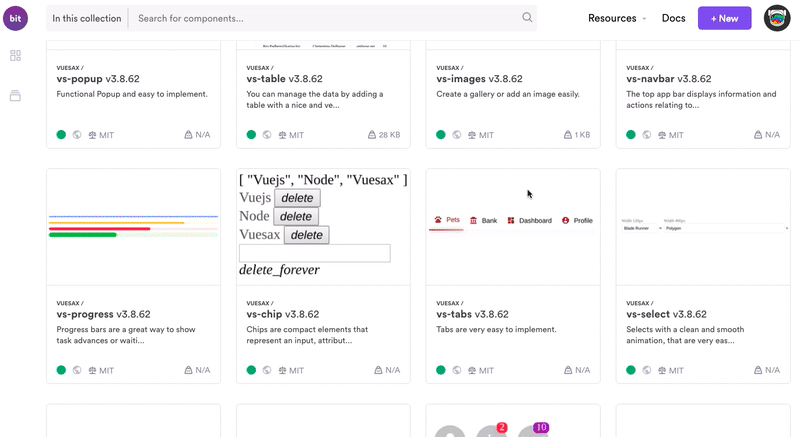The image size is (800, 437).
Task: Click MIT license icon on vs-navbar card
Action: (x=662, y=135)
